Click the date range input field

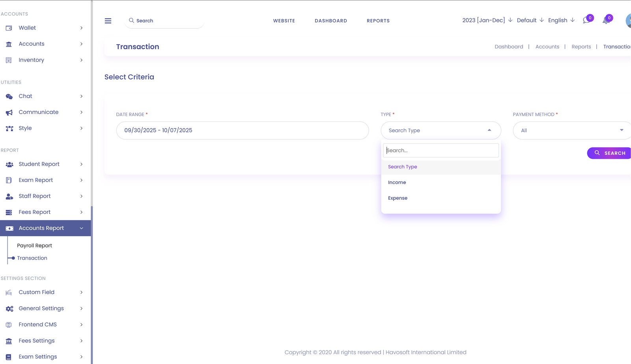coord(242,130)
